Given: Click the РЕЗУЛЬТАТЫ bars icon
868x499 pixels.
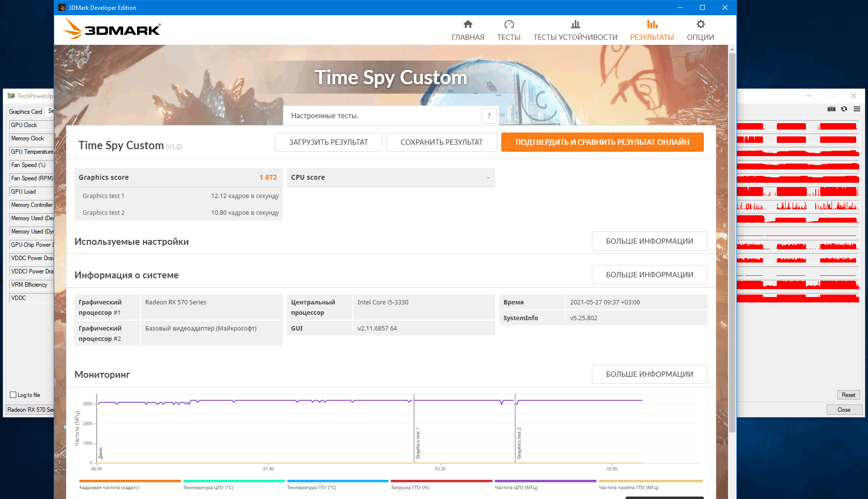Looking at the screenshot, I should (652, 24).
